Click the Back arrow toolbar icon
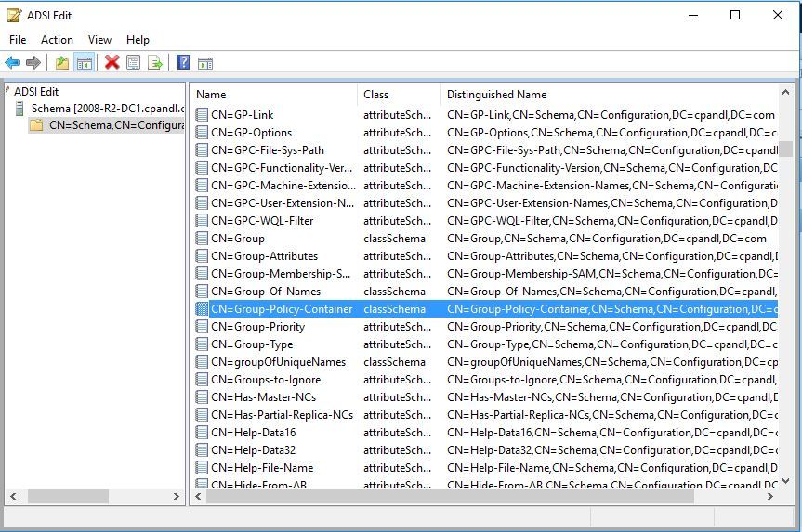Image resolution: width=802 pixels, height=532 pixels. (x=12, y=63)
